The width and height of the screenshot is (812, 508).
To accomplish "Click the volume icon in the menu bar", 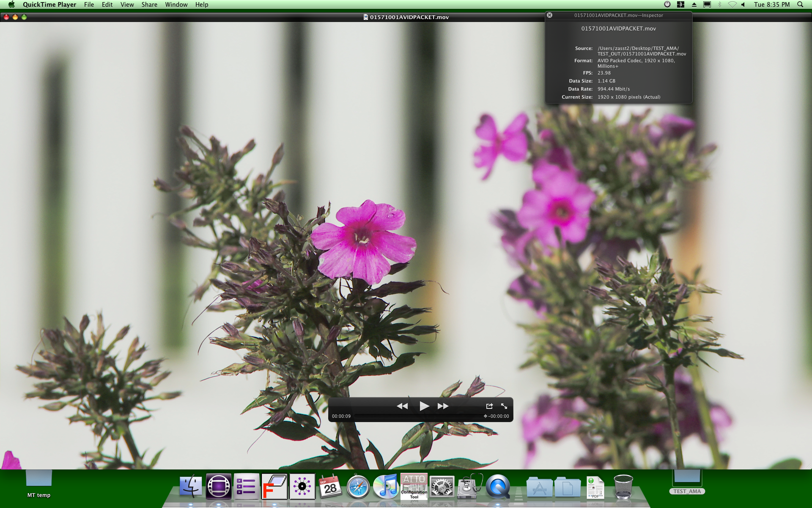I will tap(743, 5).
